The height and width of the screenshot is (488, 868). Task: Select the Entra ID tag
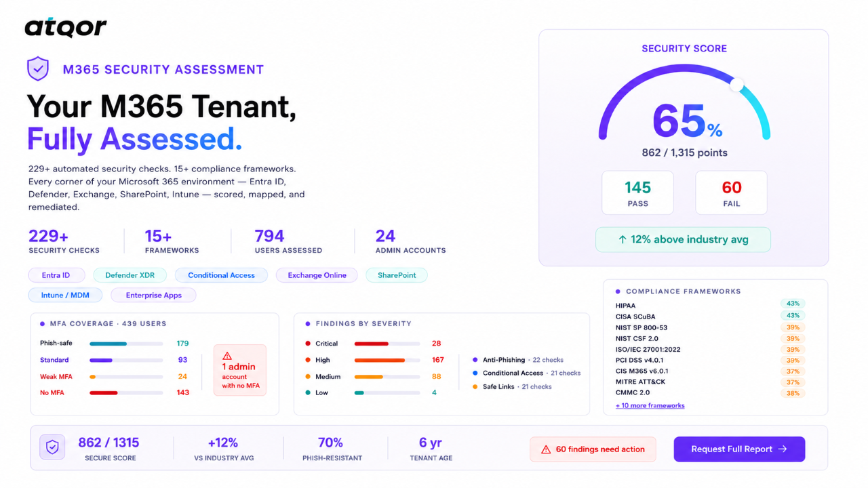coord(56,275)
